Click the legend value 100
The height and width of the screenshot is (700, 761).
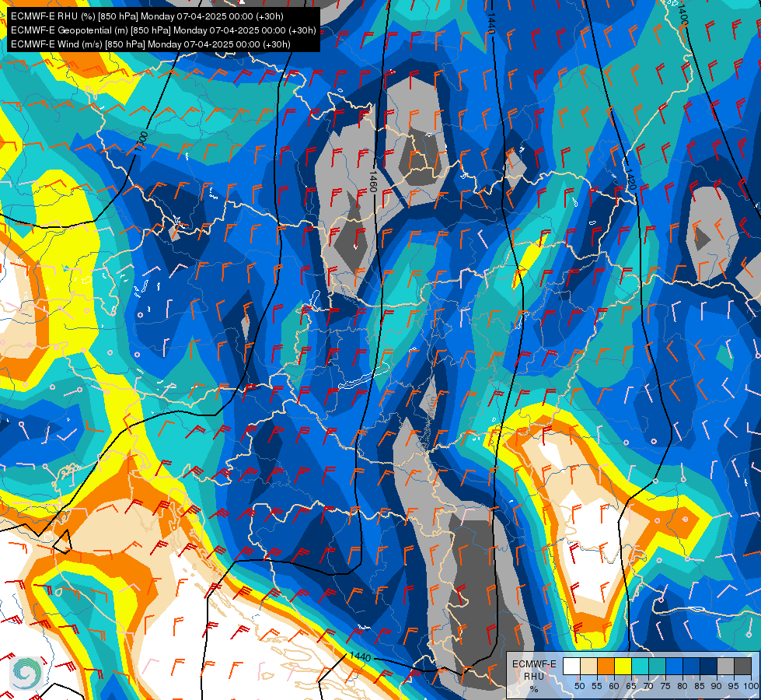[x=752, y=686]
